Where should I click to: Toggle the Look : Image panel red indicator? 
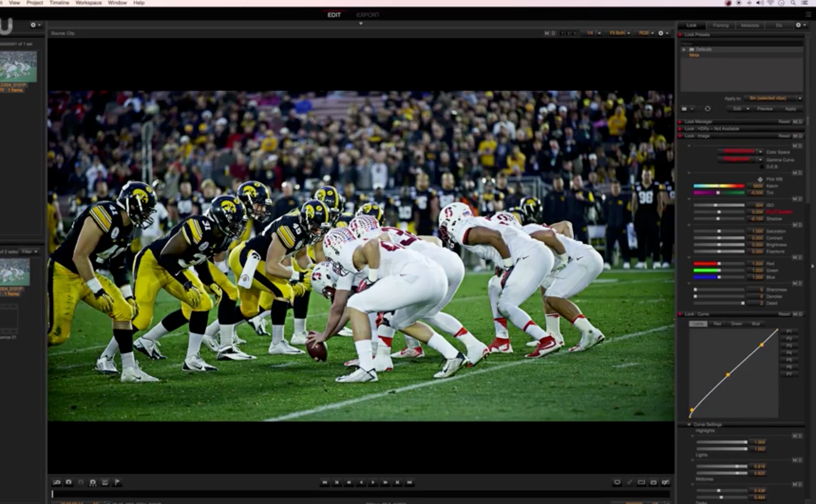click(680, 136)
